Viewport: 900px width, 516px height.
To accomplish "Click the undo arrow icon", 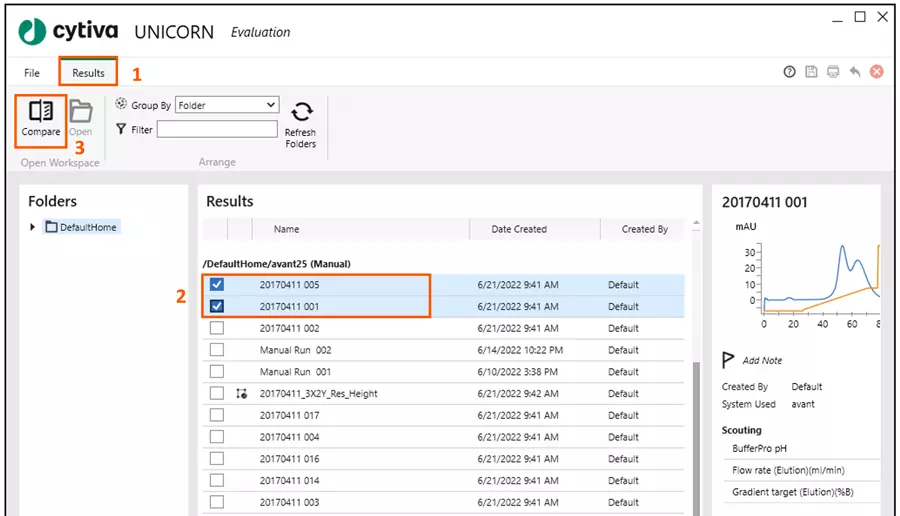I will pos(855,72).
